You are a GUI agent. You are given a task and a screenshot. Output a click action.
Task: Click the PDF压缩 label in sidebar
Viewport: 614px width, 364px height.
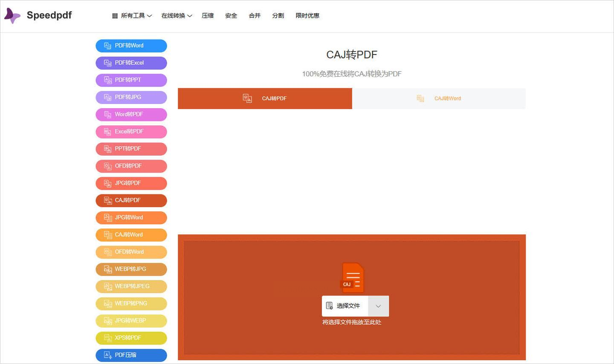(126, 355)
